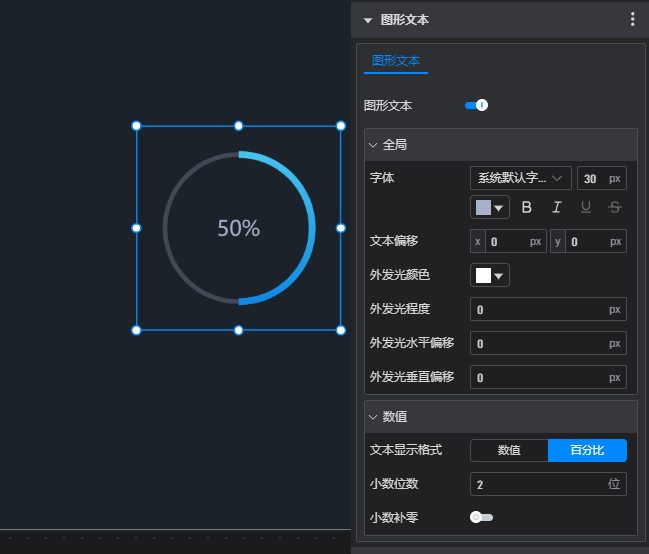Image resolution: width=649 pixels, height=554 pixels.
Task: Click the bottom-left resize handle of selection
Action: point(136,330)
